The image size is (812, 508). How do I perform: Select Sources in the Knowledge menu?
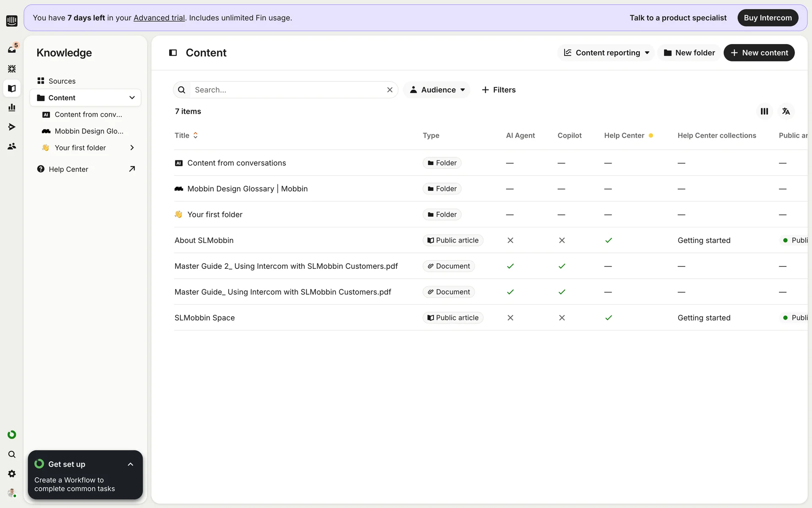pos(62,81)
